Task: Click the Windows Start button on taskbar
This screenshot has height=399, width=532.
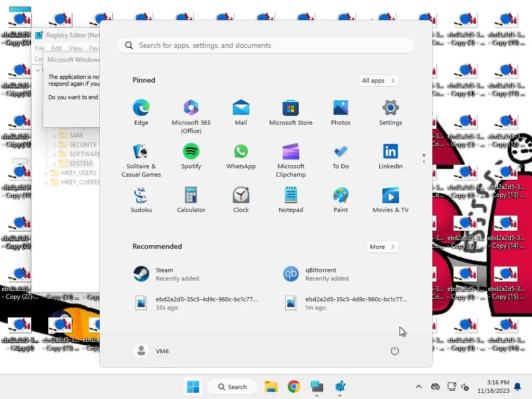Action: point(193,387)
